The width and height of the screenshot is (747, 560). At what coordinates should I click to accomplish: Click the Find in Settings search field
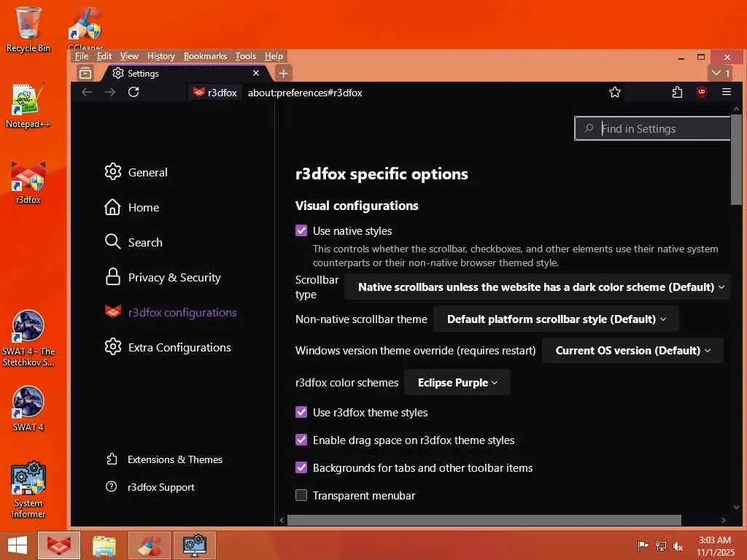[x=652, y=128]
